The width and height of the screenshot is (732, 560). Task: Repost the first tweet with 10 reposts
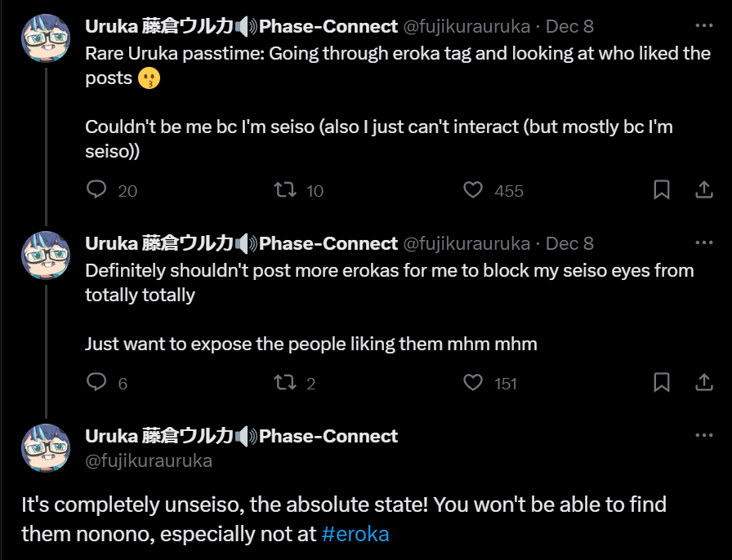coord(285,190)
